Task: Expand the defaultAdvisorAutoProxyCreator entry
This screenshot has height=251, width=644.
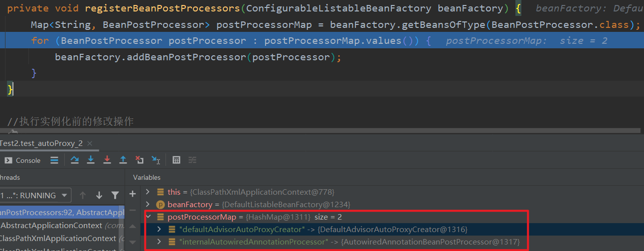Action: (x=159, y=229)
